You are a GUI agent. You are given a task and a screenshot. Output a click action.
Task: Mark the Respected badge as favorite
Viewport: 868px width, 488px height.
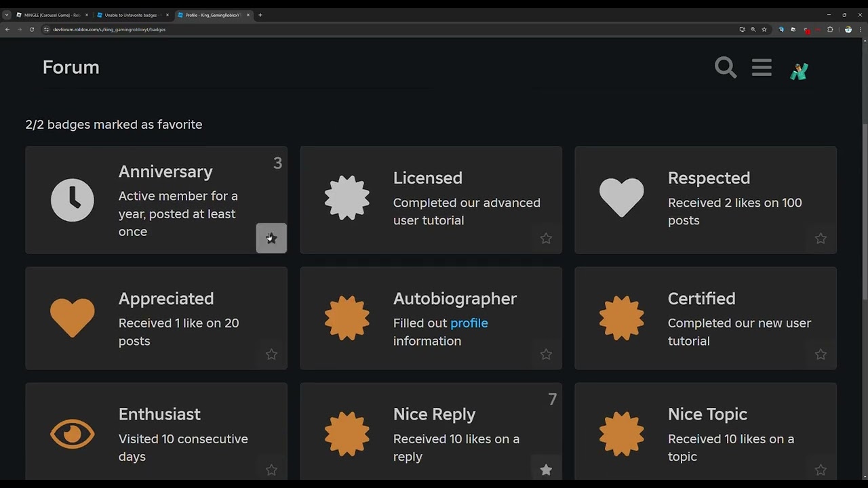(821, 239)
